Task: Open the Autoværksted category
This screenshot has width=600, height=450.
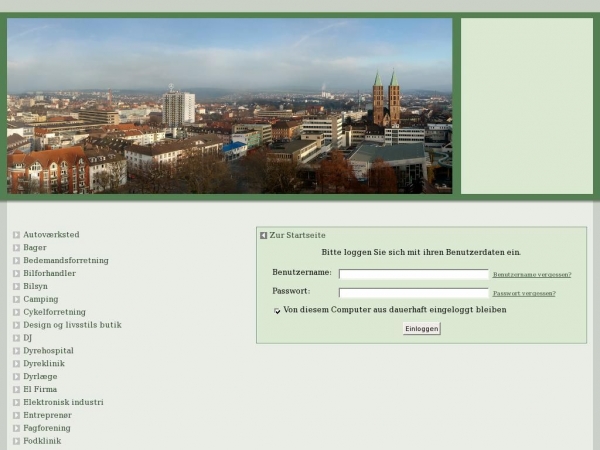Action: tap(51, 235)
